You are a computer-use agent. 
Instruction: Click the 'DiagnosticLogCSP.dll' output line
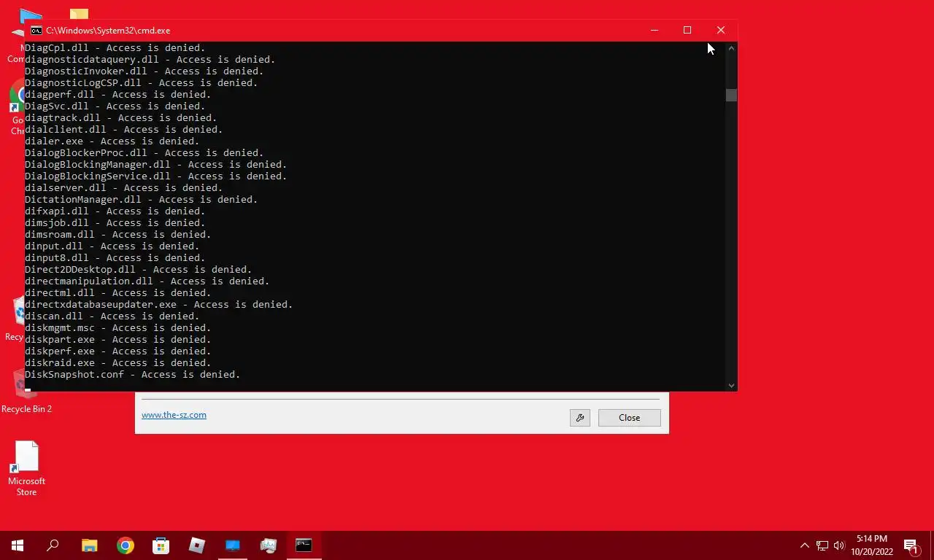(x=142, y=83)
